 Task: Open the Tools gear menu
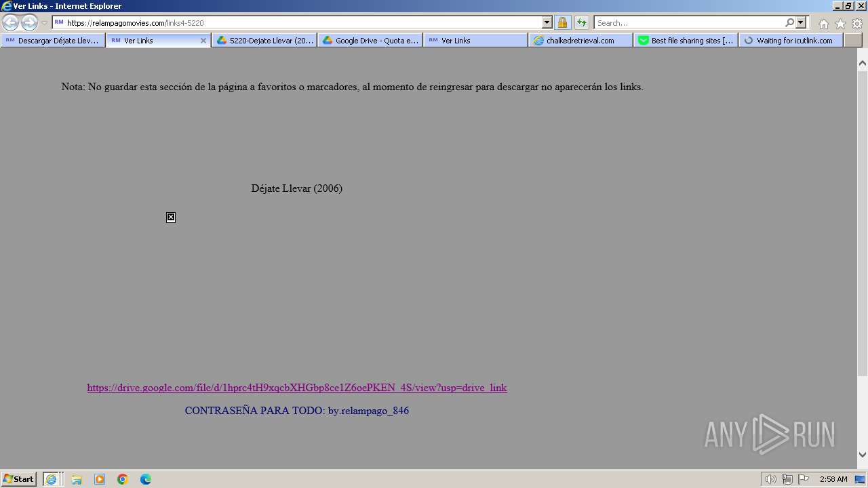[856, 24]
